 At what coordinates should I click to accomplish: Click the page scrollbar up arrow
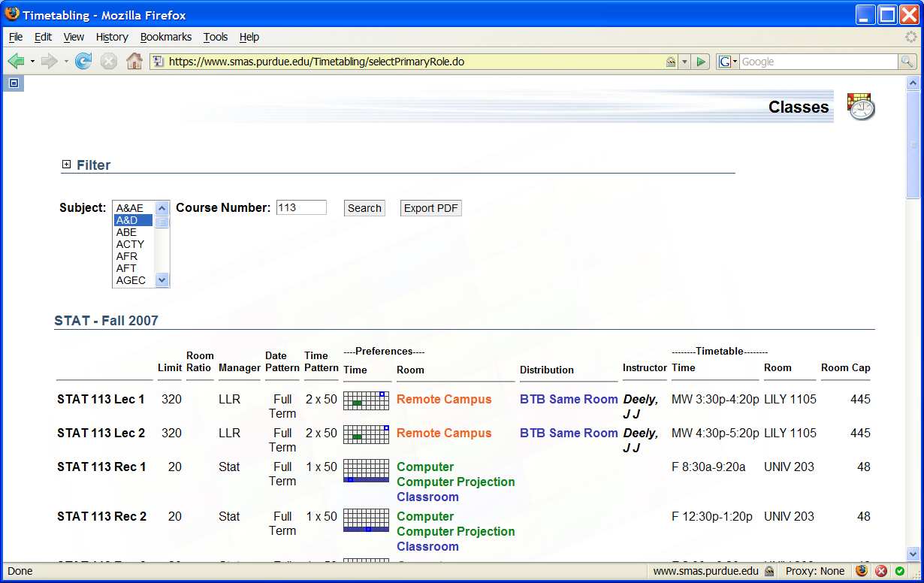(913, 83)
